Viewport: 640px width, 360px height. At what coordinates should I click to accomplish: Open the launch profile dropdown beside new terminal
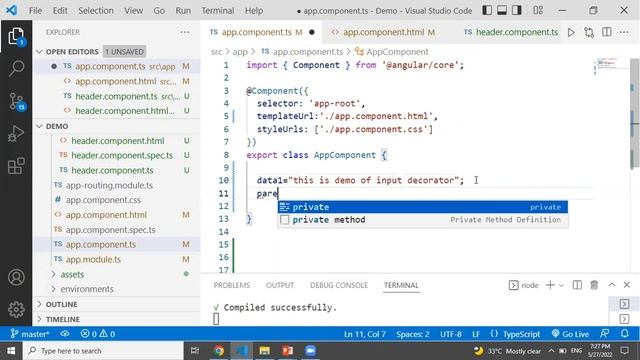click(x=561, y=285)
